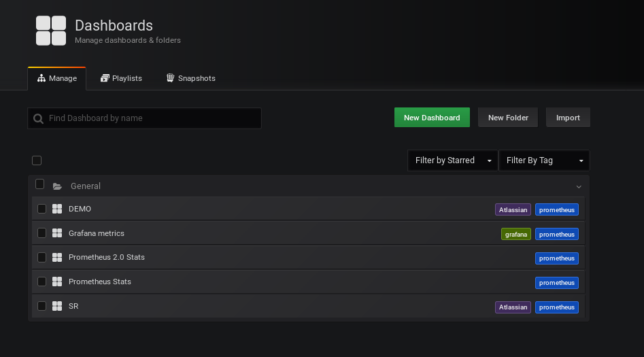Focus the Find Dashboard by name field

pyautogui.click(x=145, y=118)
